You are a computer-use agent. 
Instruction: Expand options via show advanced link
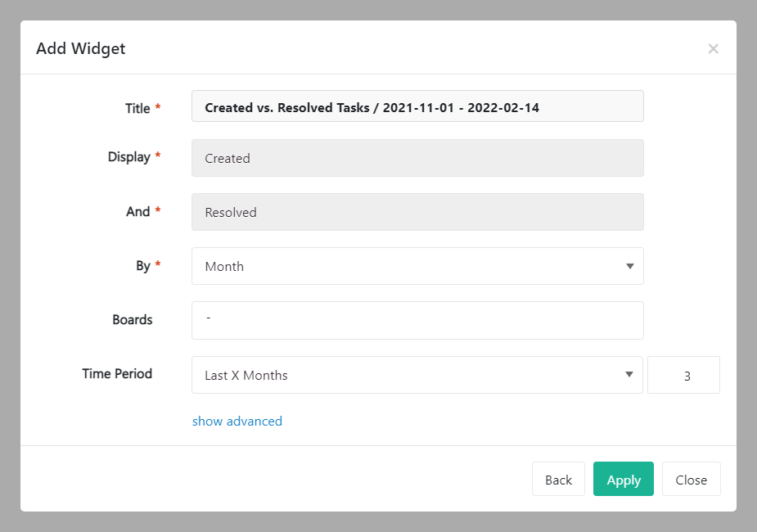[237, 421]
